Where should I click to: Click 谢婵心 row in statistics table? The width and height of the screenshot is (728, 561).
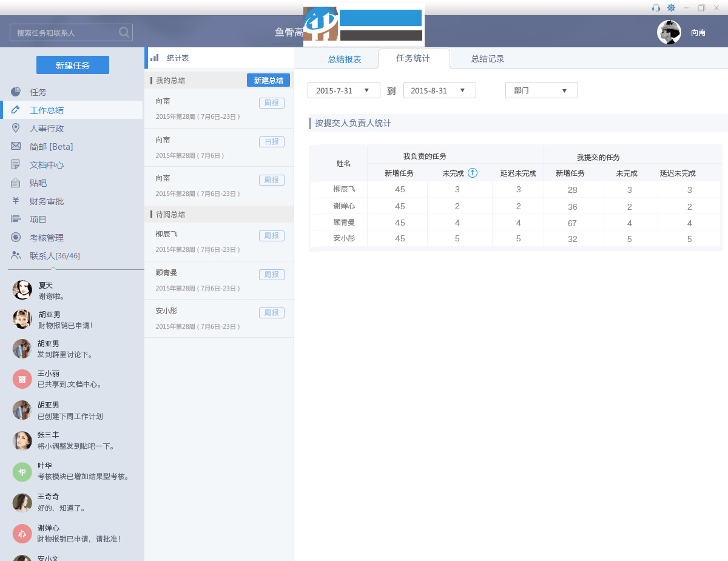click(516, 206)
